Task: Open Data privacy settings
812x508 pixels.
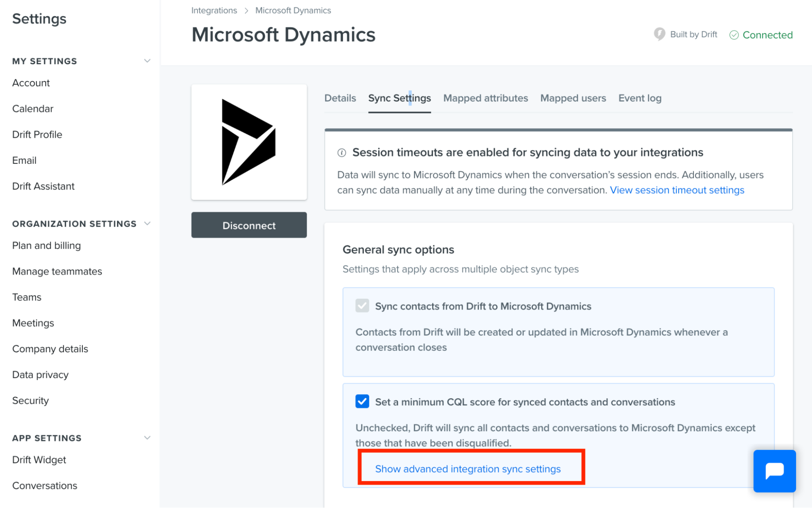Action: 40,375
